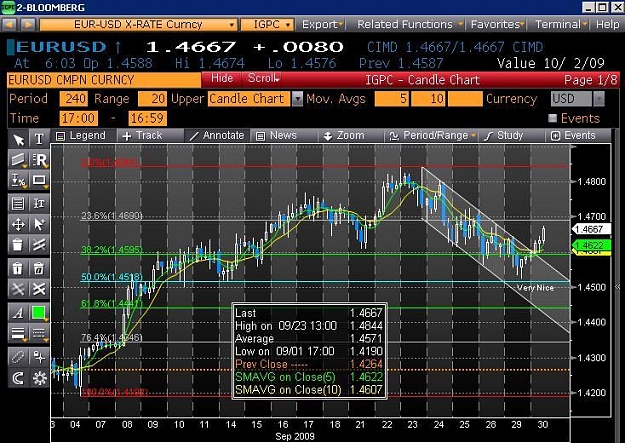Open the Favorites menu

[497, 25]
